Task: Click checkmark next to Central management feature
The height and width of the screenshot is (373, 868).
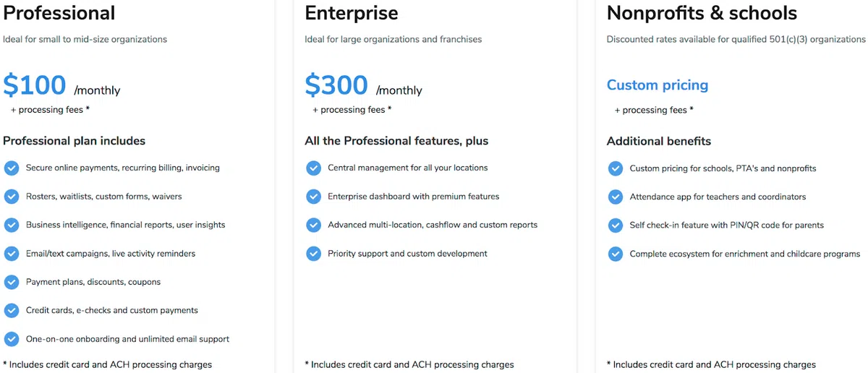Action: pyautogui.click(x=313, y=168)
